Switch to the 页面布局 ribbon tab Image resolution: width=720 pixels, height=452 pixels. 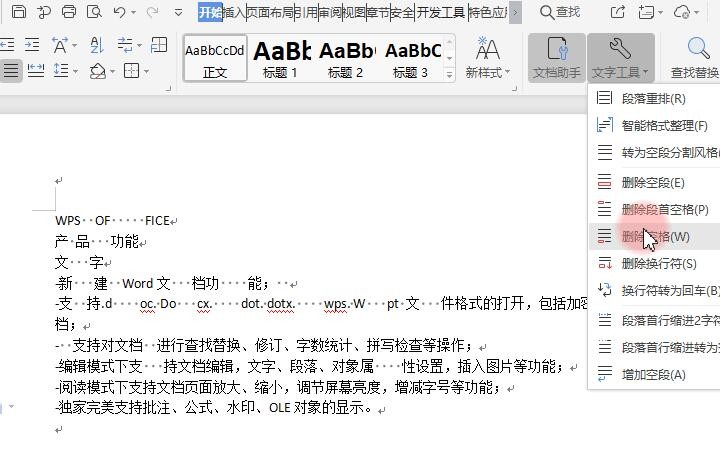[270, 12]
